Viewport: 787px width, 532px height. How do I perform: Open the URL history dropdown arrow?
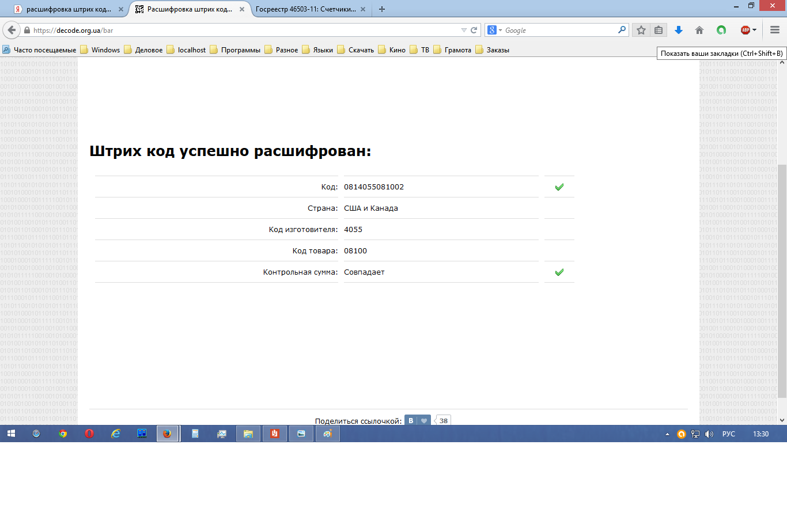[x=464, y=30]
